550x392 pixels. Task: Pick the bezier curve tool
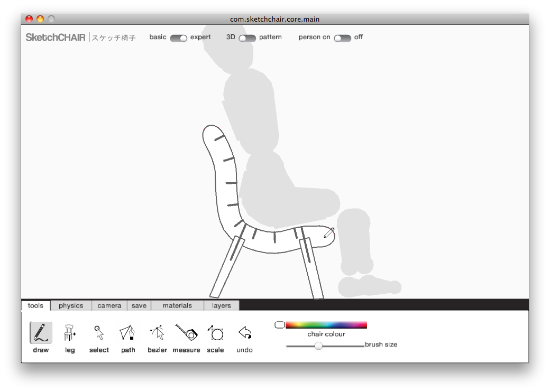pyautogui.click(x=157, y=333)
